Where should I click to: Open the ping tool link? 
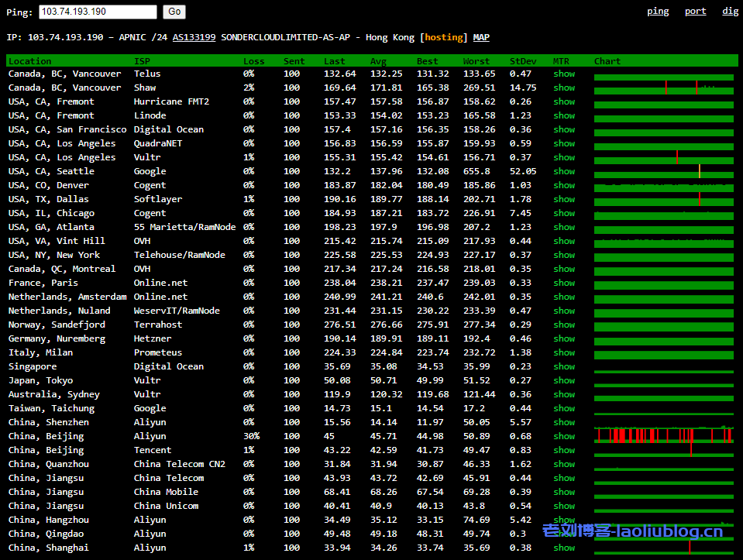(658, 12)
